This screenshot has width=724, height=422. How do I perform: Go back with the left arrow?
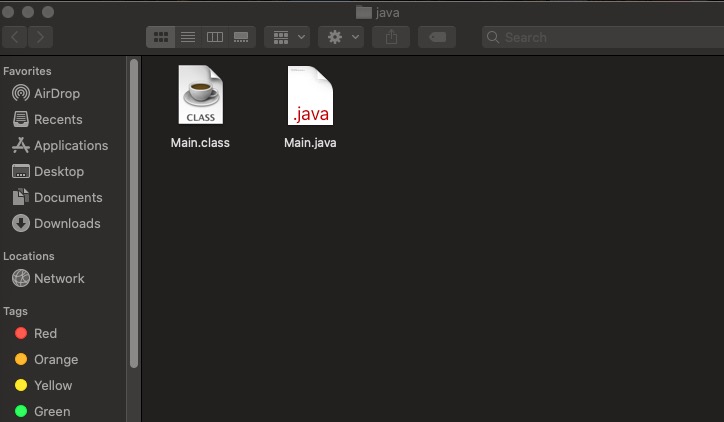click(15, 37)
